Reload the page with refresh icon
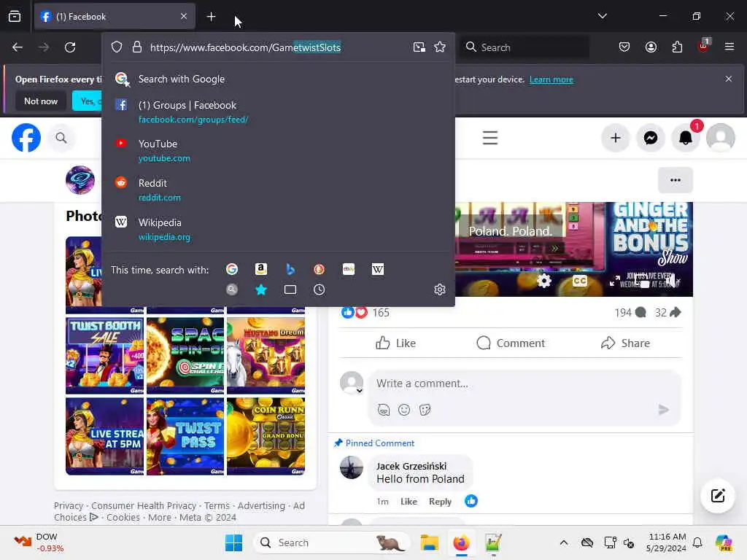This screenshot has width=747, height=560. click(70, 47)
